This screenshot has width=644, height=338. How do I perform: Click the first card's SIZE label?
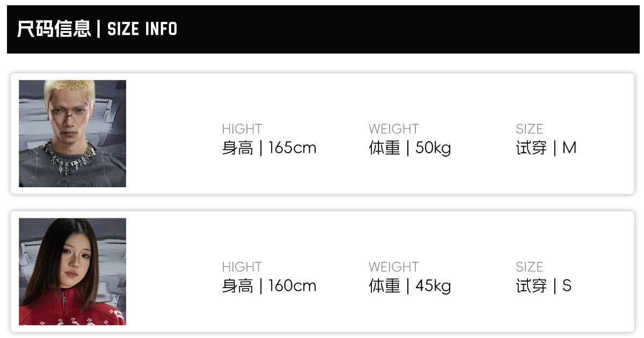coord(530,129)
